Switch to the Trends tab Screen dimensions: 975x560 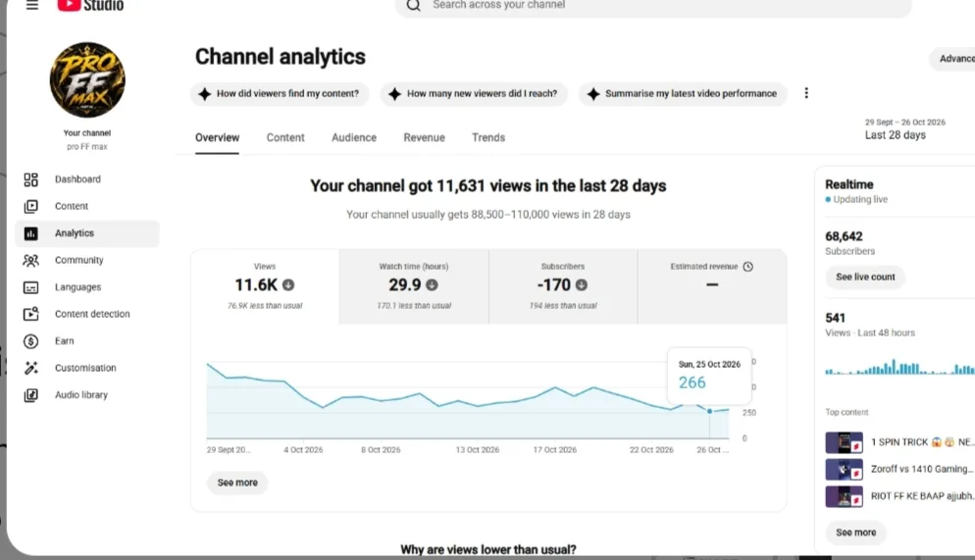pyautogui.click(x=488, y=138)
